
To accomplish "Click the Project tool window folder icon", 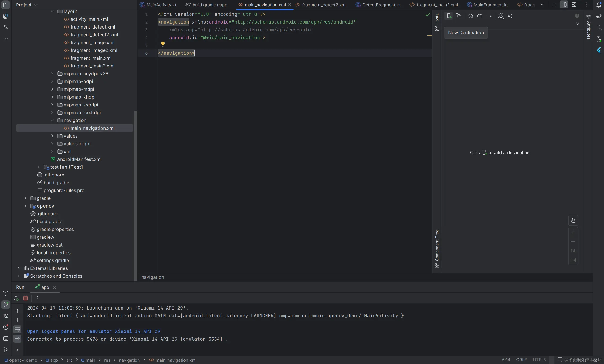I will click(5, 5).
